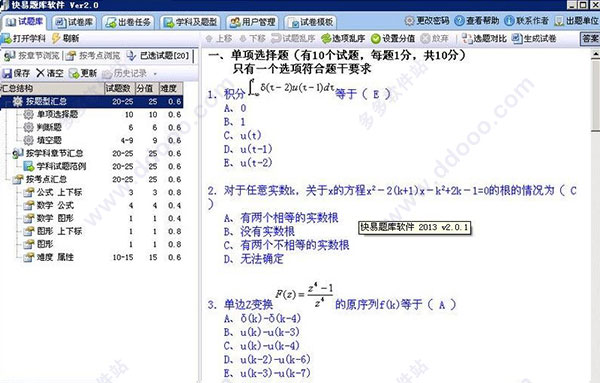
Task: Click 选题对比 compare button
Action: pos(484,38)
